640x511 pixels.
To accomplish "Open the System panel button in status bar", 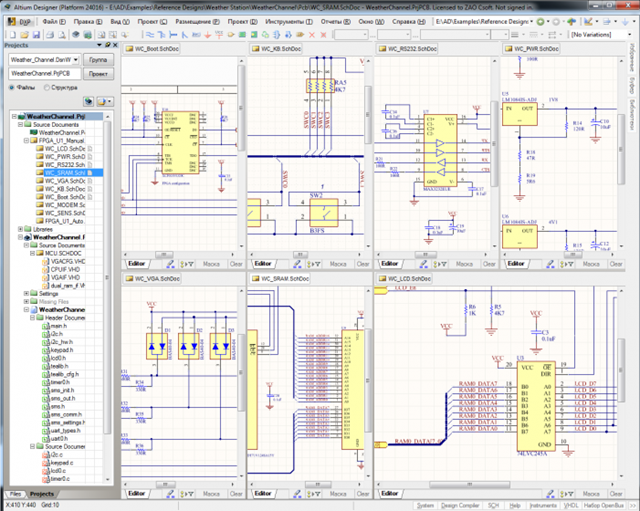I will point(425,505).
